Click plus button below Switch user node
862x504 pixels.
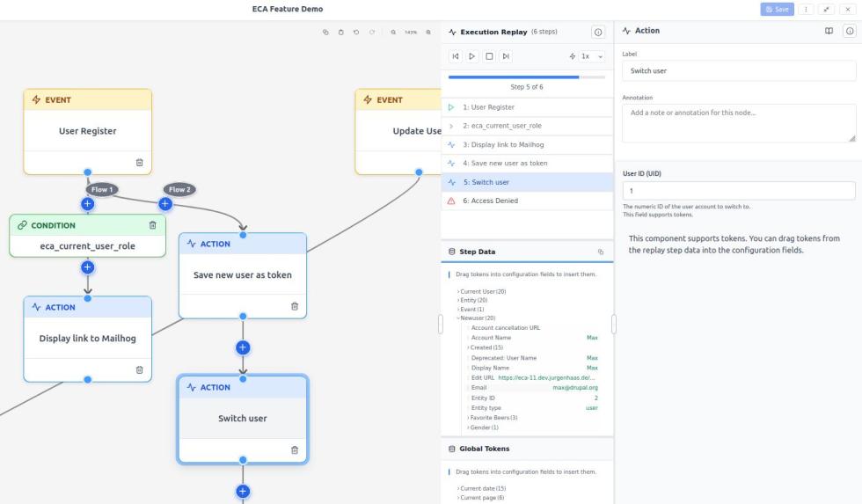(243, 491)
